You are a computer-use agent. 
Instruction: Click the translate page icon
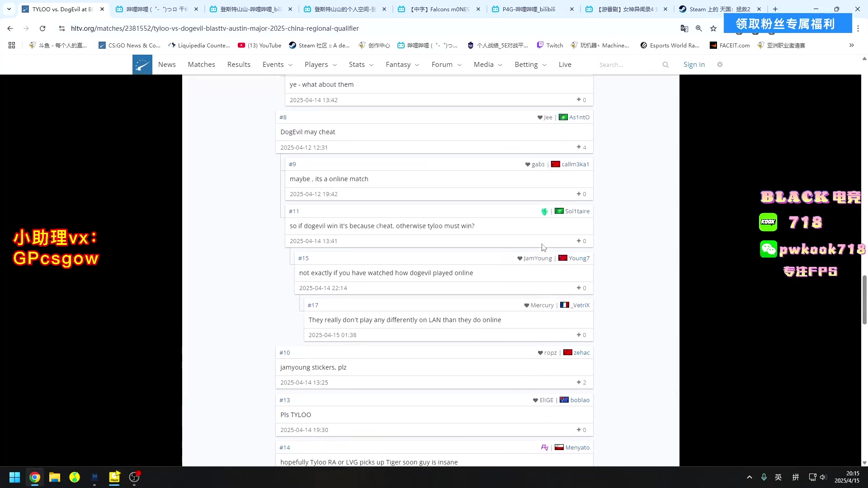point(684,28)
